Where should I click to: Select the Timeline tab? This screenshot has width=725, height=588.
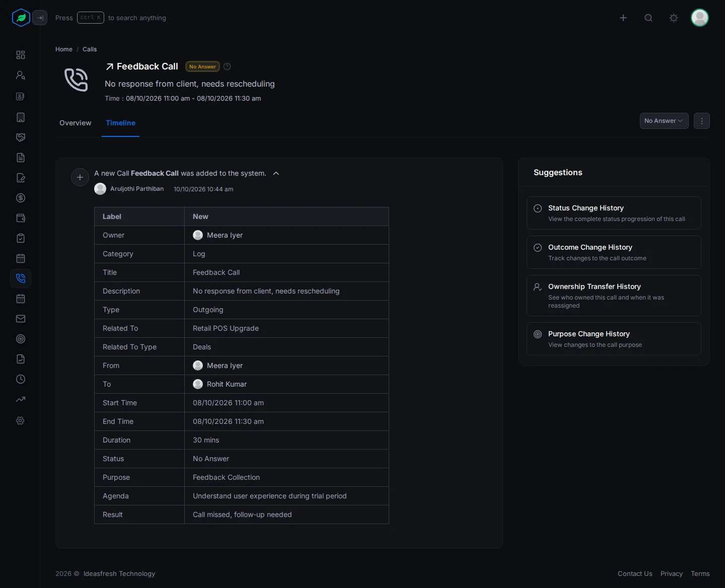click(120, 123)
